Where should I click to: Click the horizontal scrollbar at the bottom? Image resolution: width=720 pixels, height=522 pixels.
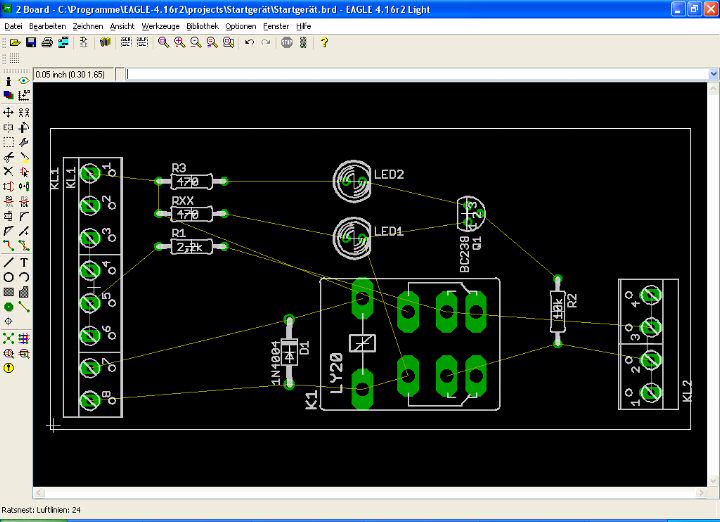370,494
